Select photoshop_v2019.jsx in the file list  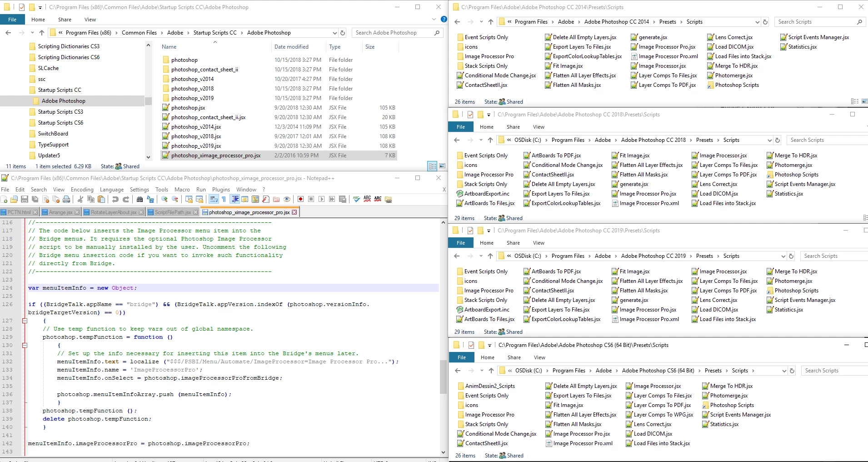tap(196, 146)
